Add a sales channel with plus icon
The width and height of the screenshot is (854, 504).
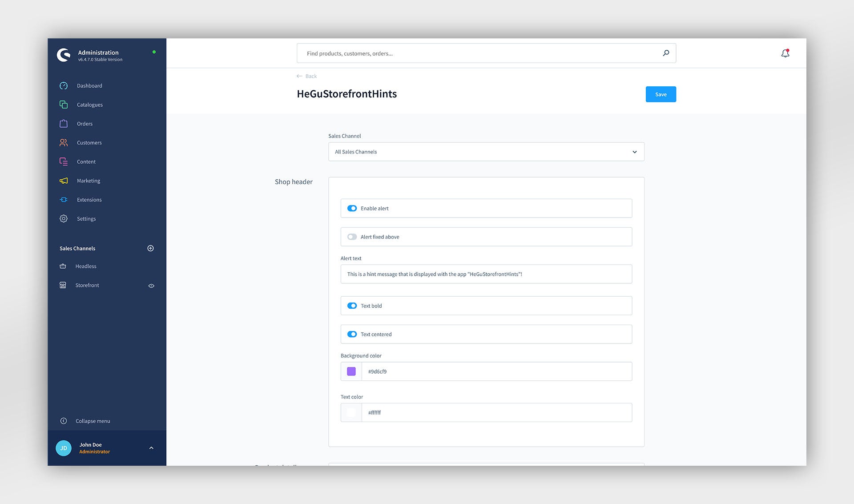pos(150,248)
